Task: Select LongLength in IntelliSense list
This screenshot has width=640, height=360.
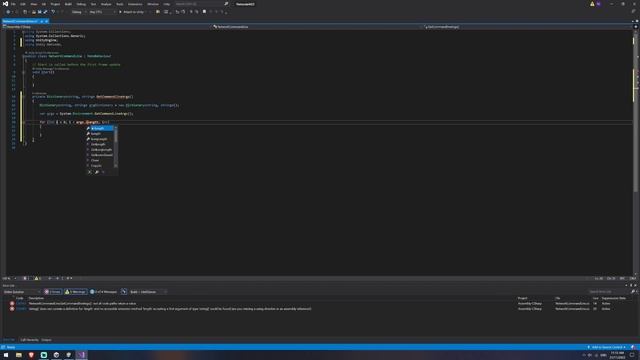Action: [x=100, y=139]
